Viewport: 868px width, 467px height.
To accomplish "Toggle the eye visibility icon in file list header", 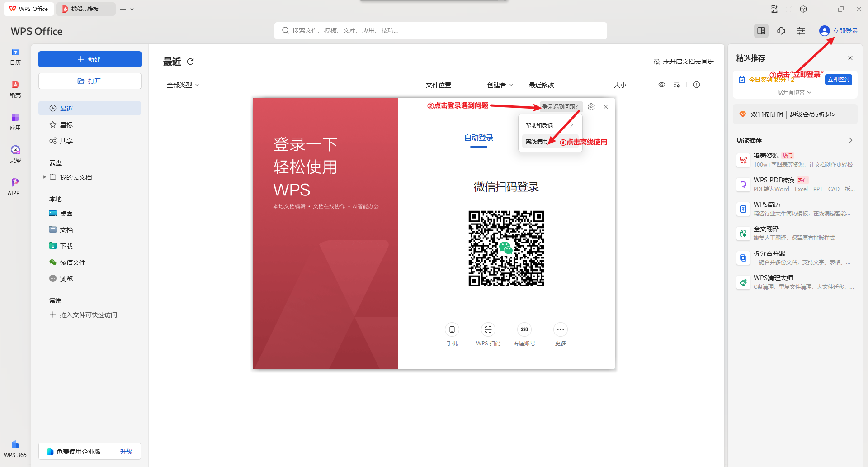I will point(662,85).
